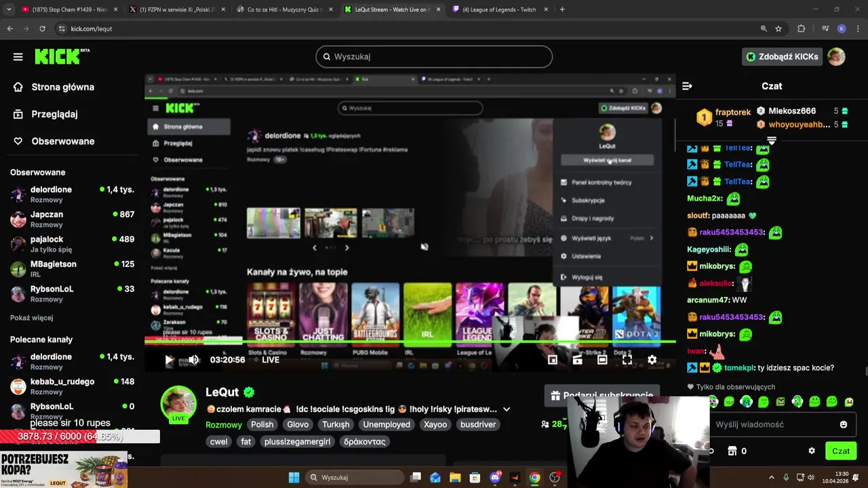
Task: Open MBagietson channel in sidebar
Action: (x=72, y=269)
